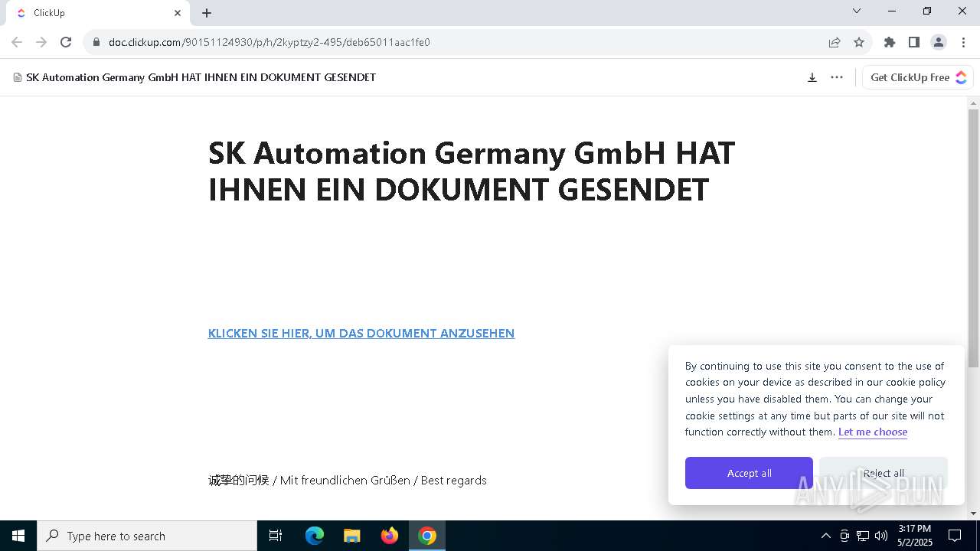980x551 pixels.
Task: Click the Get ClickUp Free button
Action: [x=918, y=77]
